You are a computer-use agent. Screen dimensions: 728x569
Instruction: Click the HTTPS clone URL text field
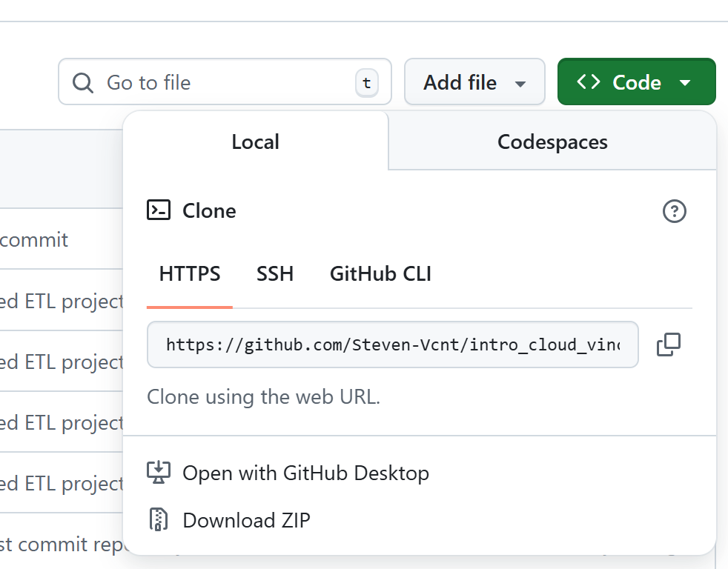(392, 345)
